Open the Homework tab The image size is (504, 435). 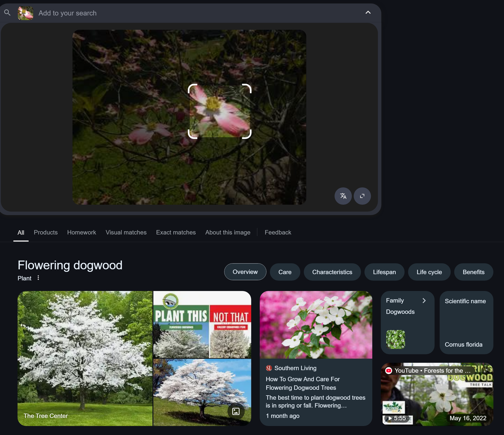coord(81,232)
